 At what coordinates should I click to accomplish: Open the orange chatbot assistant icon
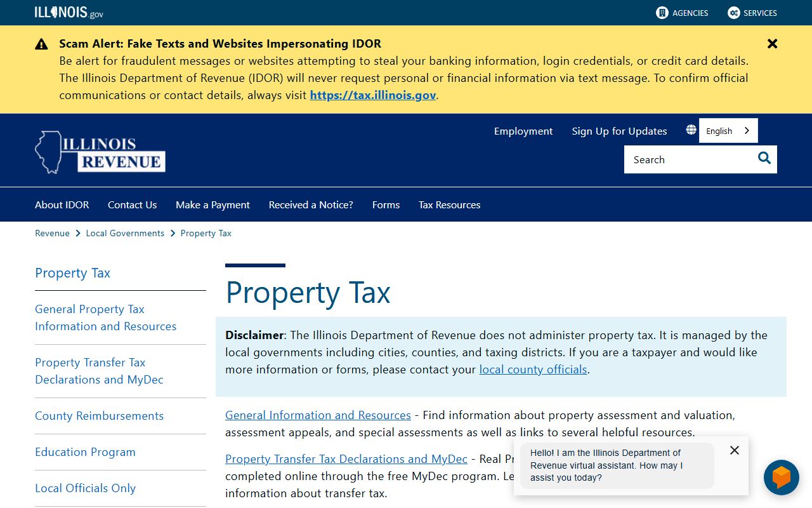click(782, 478)
